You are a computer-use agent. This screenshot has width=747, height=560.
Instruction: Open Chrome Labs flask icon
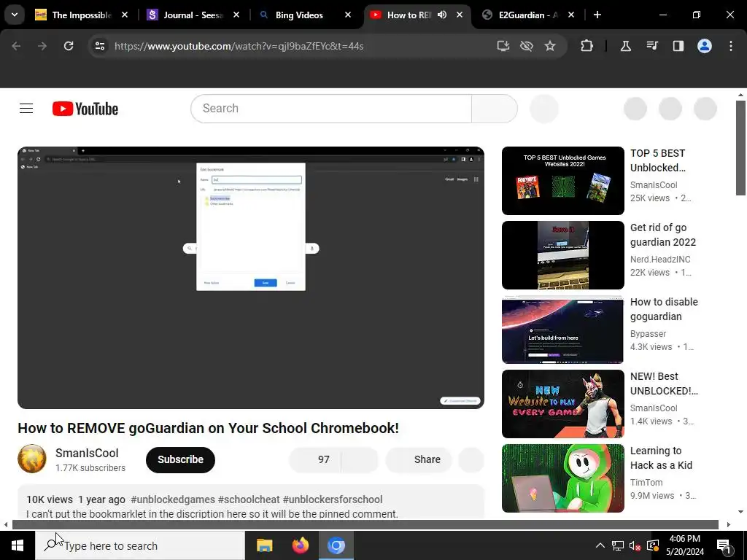click(625, 46)
